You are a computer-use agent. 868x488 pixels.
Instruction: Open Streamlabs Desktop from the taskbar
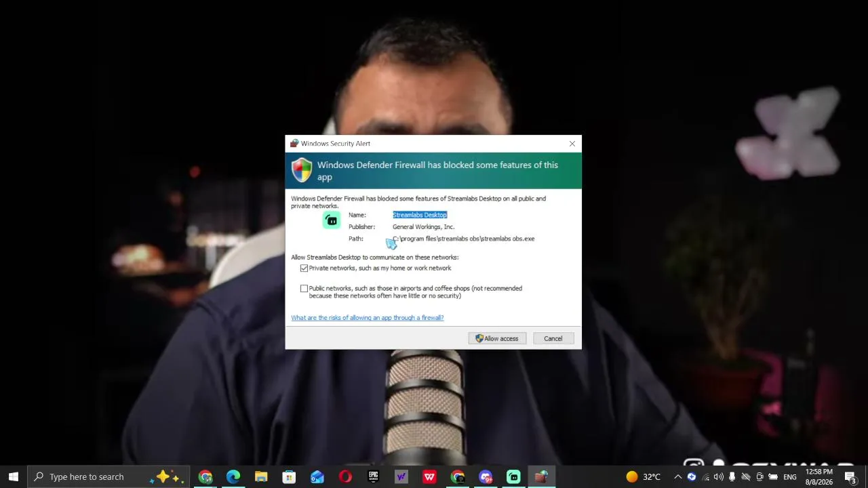[513, 476]
